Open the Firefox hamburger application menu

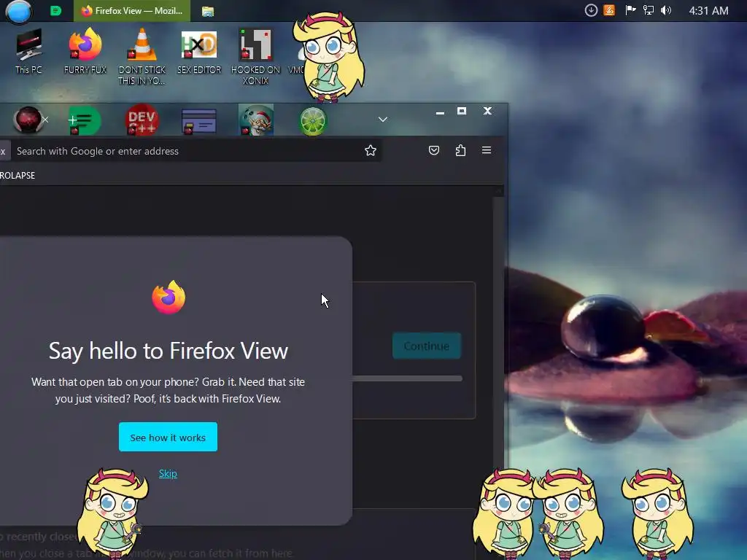[487, 150]
